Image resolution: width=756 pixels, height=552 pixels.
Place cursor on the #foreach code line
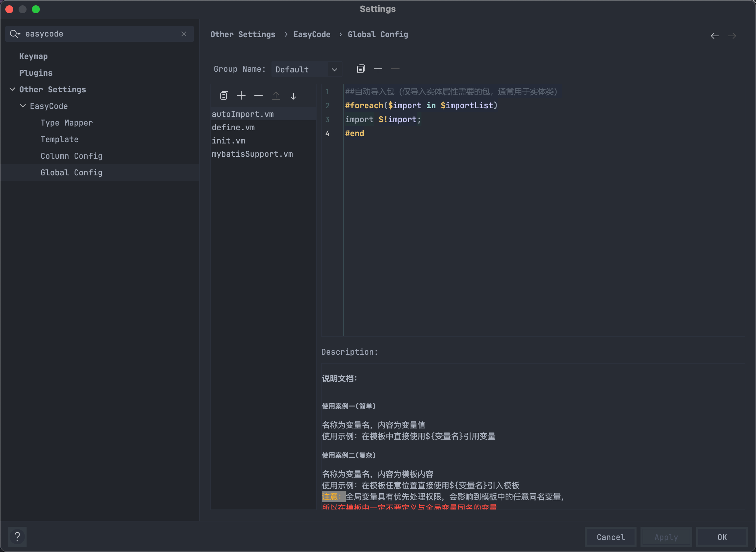click(421, 106)
